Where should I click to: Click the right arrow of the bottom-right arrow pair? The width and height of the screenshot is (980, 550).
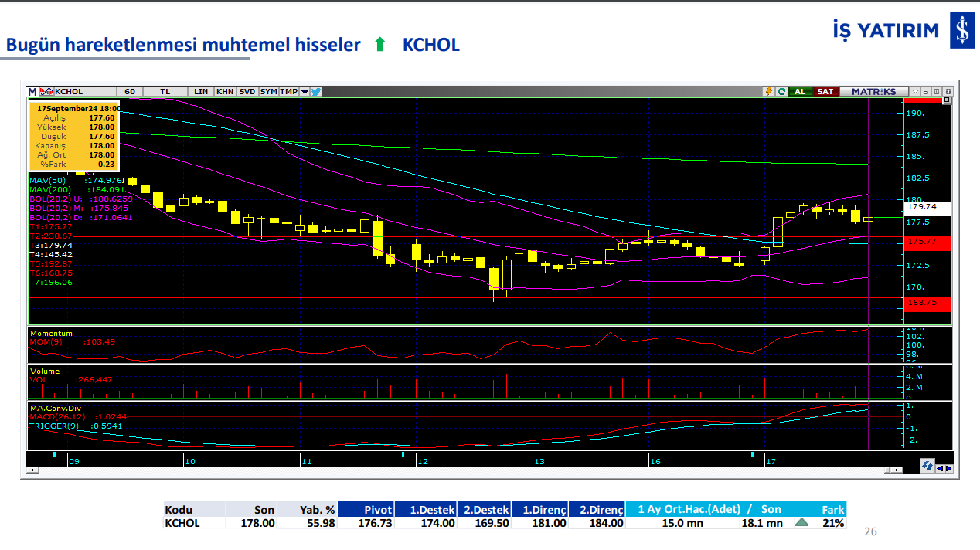coord(948,468)
